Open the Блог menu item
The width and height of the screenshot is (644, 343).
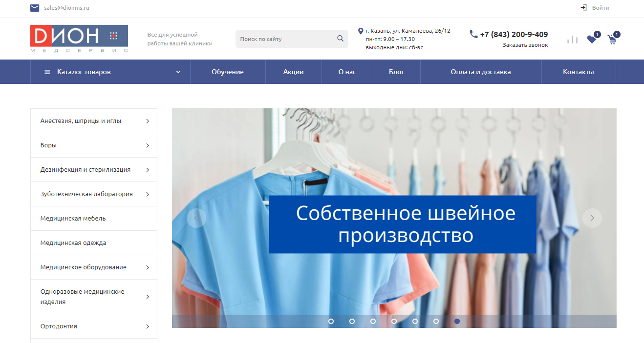pos(397,72)
